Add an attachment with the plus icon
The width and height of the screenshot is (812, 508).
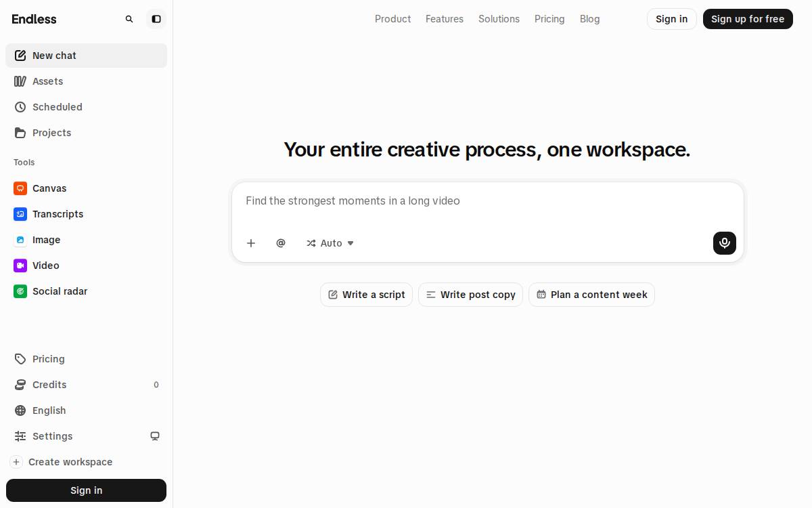[251, 243]
